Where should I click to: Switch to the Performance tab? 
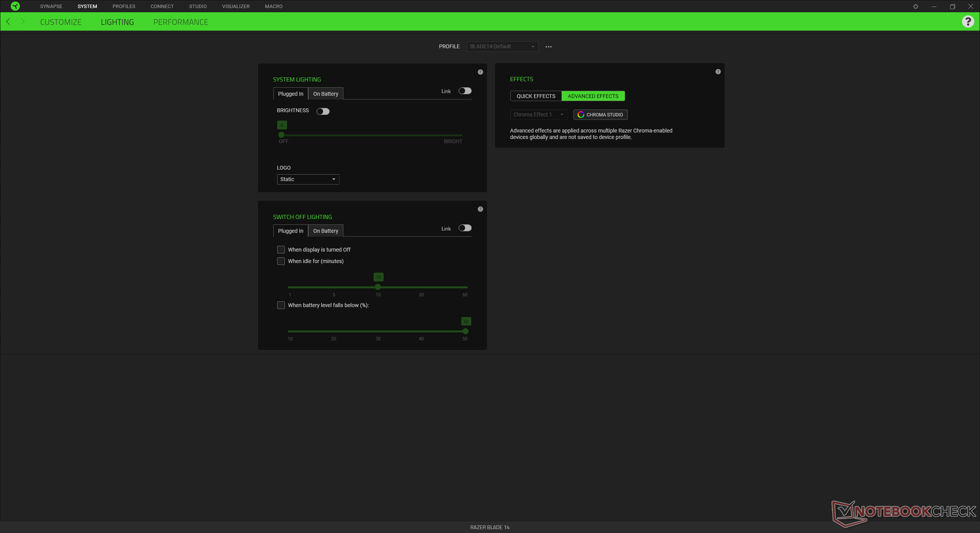[x=181, y=22]
